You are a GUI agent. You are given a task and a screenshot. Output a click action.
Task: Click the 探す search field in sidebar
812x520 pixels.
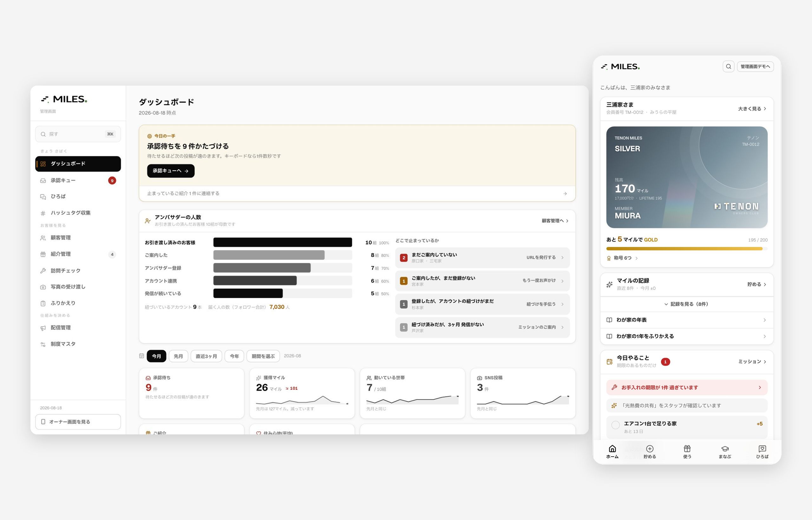78,134
